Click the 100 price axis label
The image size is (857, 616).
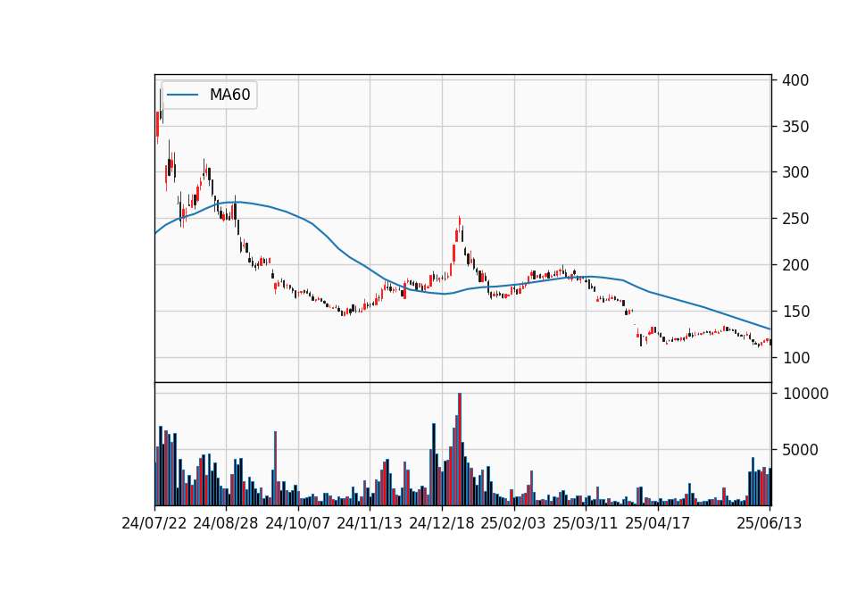point(795,358)
